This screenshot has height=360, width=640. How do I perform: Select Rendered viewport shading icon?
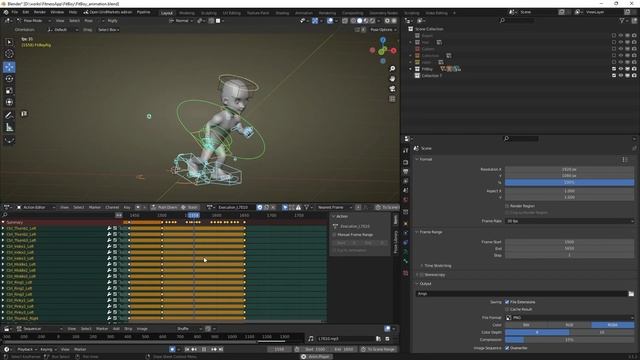(372, 20)
